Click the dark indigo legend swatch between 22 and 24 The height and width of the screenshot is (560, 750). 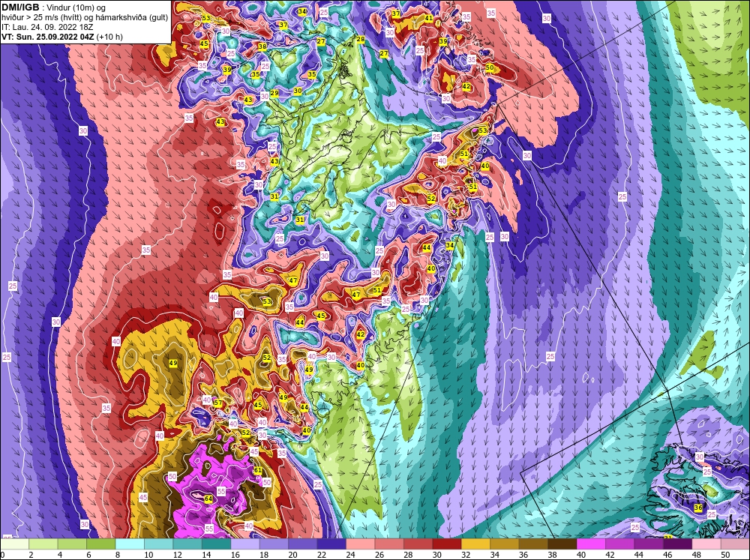coord(332,544)
